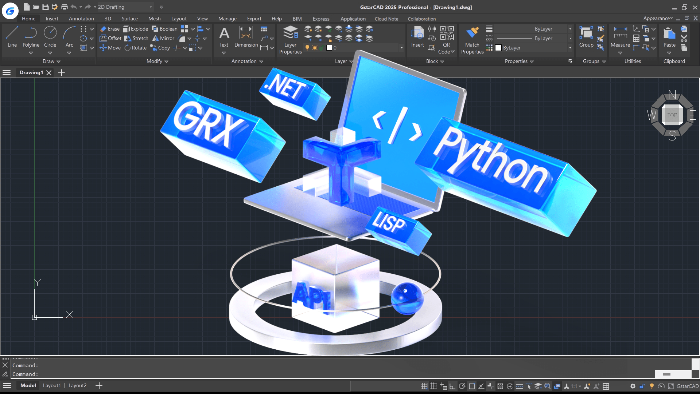700x394 pixels.
Task: Select the Dimension tool
Action: 246,36
